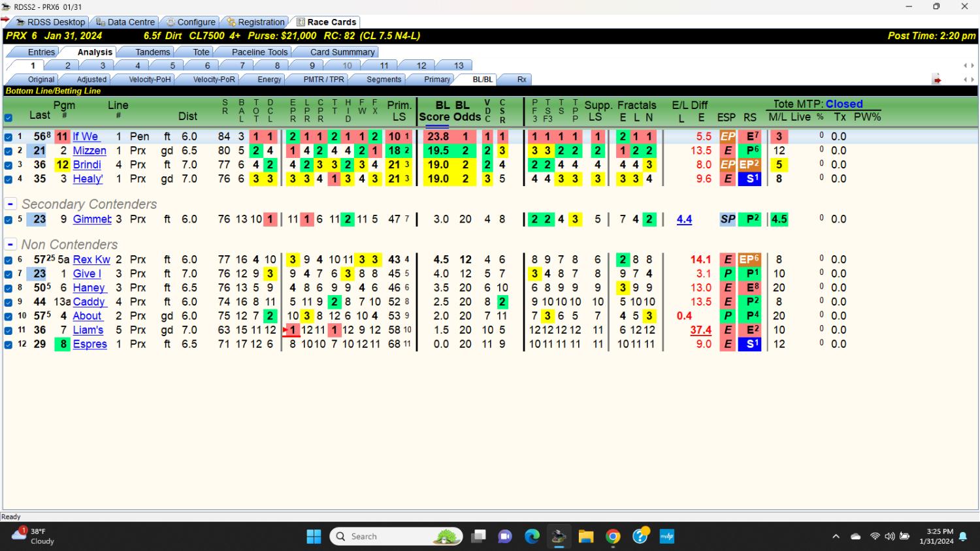Image resolution: width=980 pixels, height=551 pixels.
Task: Click the Tote MTP Closed status
Action: point(843,104)
